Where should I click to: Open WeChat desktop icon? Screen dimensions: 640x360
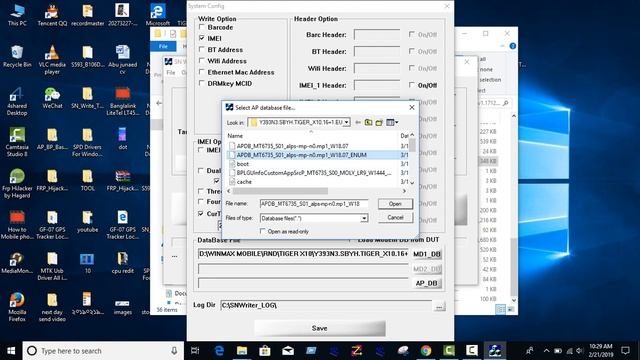pyautogui.click(x=52, y=98)
